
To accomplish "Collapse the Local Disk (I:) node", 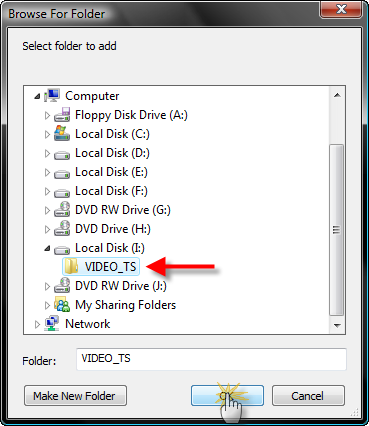I will pos(47,248).
